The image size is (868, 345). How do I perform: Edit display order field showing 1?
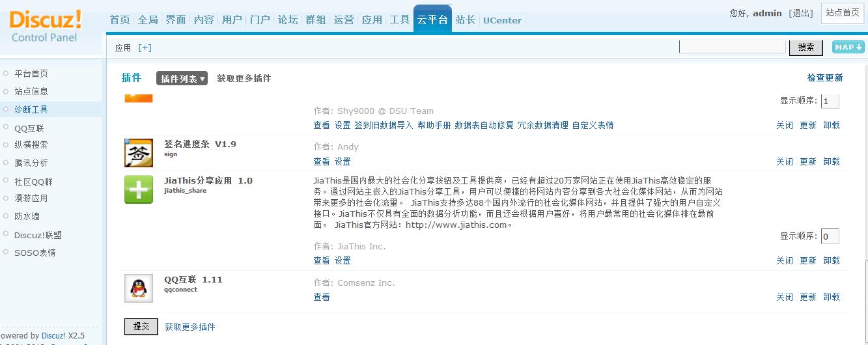tap(830, 101)
